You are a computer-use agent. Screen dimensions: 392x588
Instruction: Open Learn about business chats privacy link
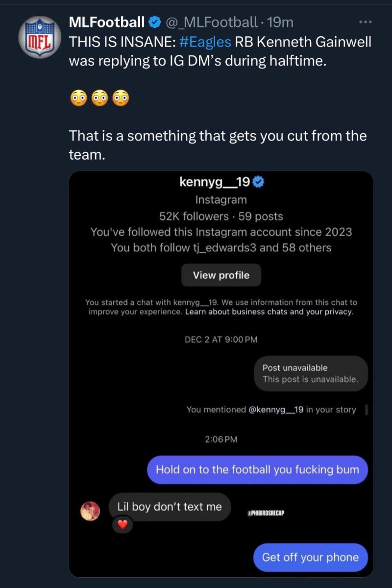269,312
